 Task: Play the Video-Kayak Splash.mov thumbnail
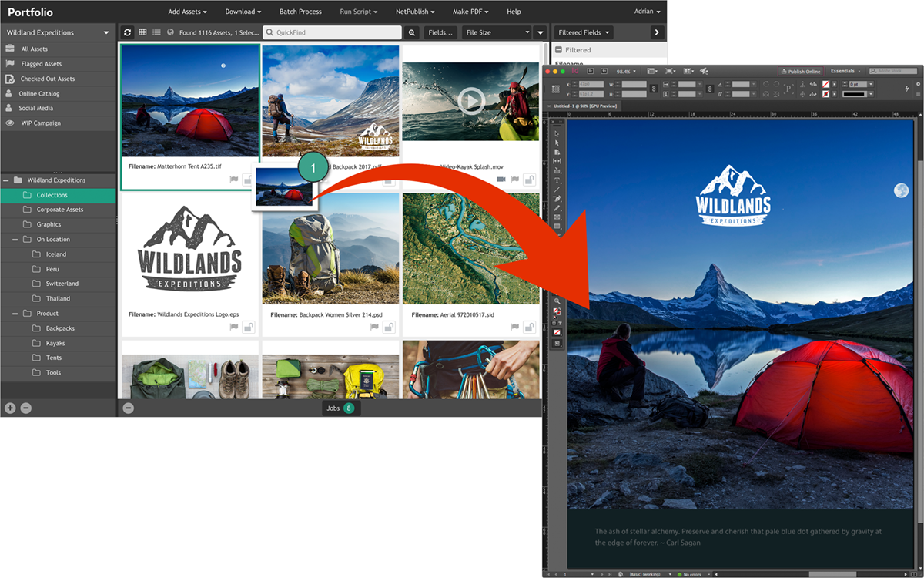tap(470, 100)
